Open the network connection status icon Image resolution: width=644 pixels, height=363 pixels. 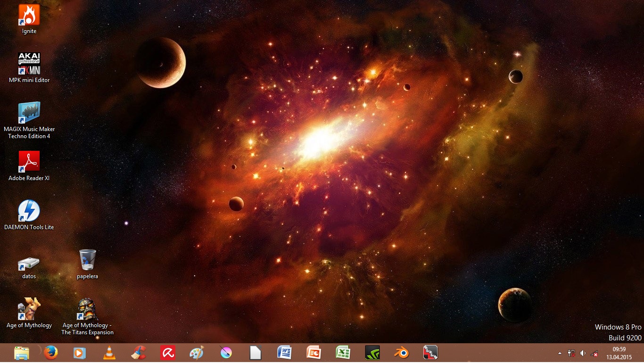click(594, 353)
